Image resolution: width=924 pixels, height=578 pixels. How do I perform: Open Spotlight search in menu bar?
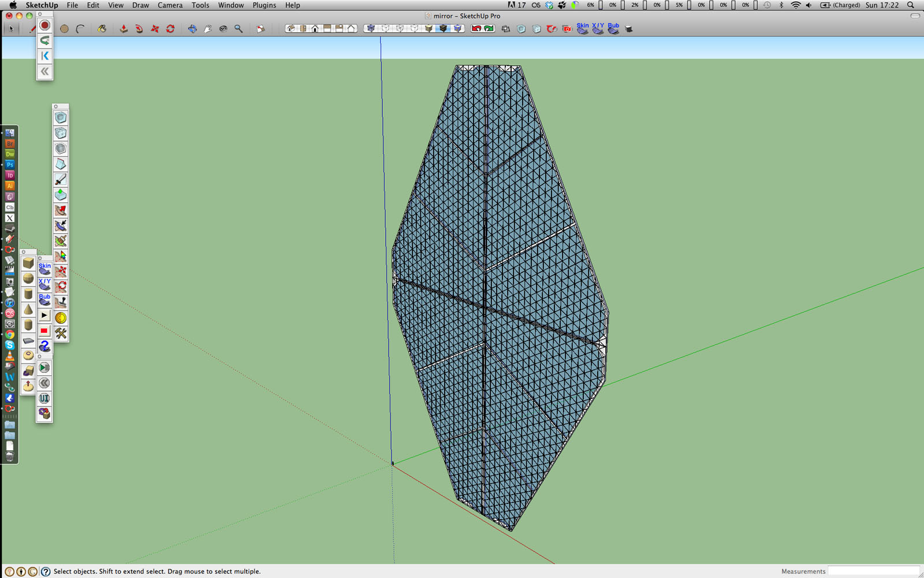point(911,5)
